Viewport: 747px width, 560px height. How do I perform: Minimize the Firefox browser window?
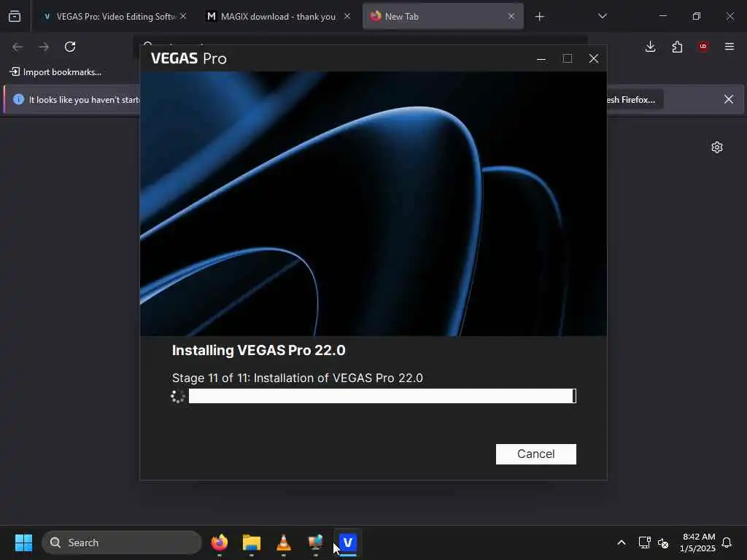662,17
